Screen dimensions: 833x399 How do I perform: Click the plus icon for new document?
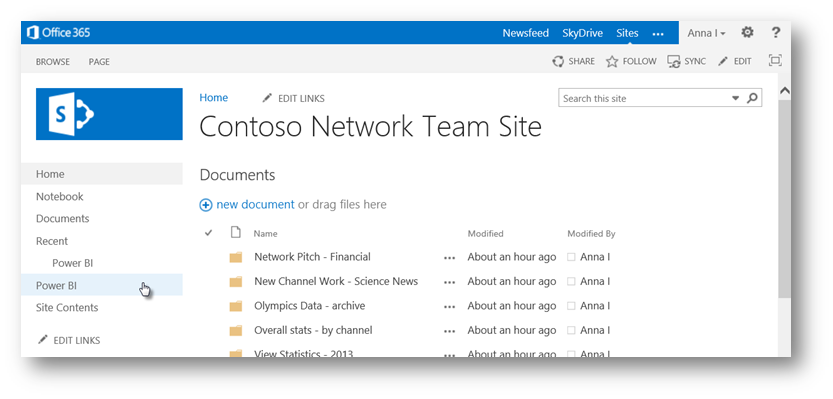pyautogui.click(x=206, y=205)
